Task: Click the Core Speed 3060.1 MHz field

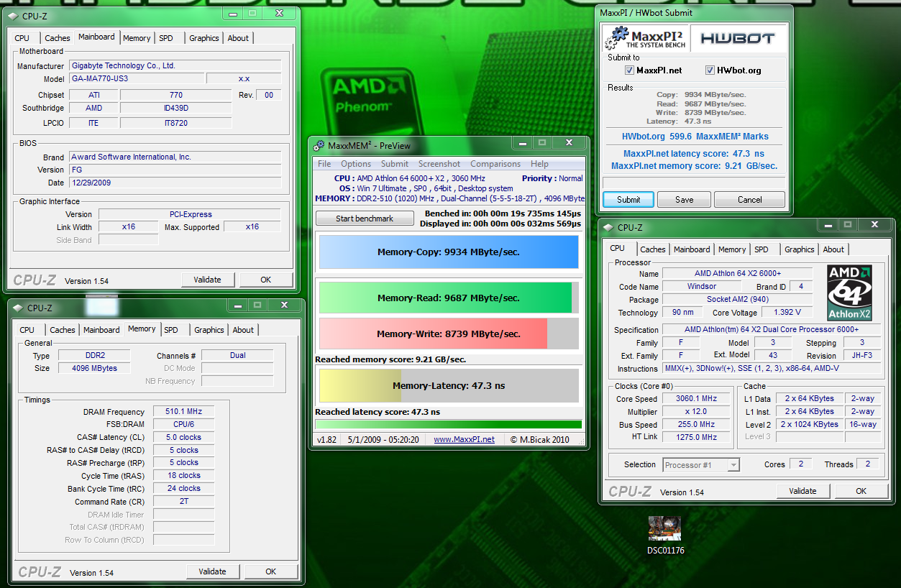Action: pos(696,398)
